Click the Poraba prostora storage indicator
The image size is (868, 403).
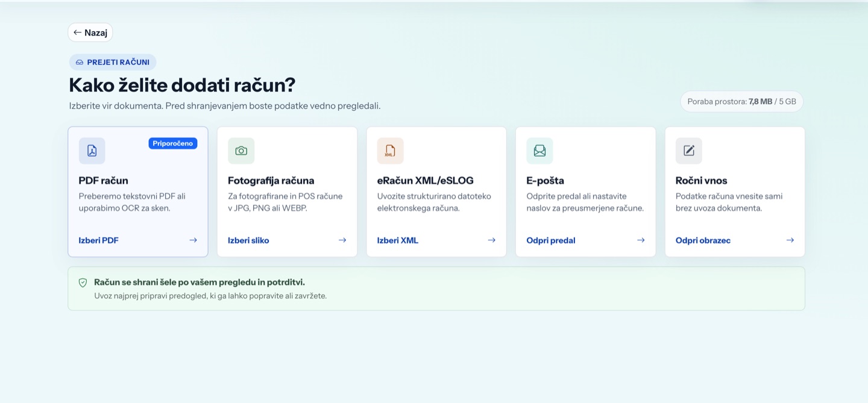pos(741,101)
